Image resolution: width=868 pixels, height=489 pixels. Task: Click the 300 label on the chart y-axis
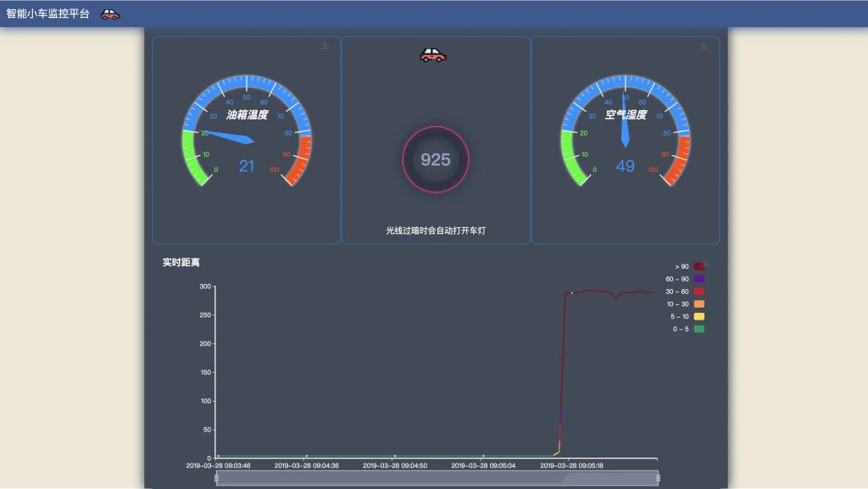click(x=205, y=286)
